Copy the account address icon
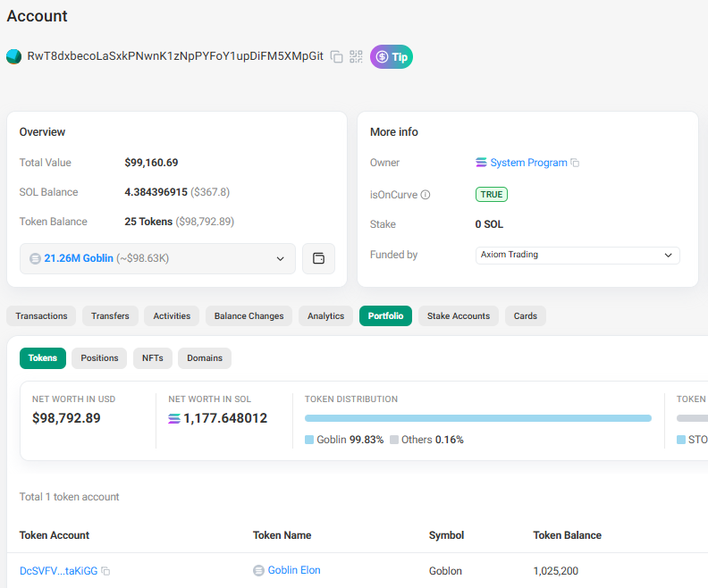 [336, 57]
